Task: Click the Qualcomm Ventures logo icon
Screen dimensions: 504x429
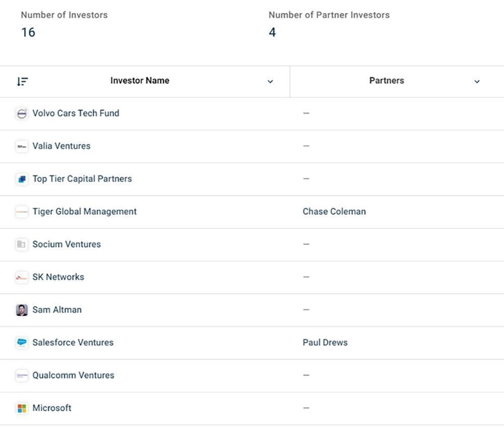Action: [x=22, y=376]
